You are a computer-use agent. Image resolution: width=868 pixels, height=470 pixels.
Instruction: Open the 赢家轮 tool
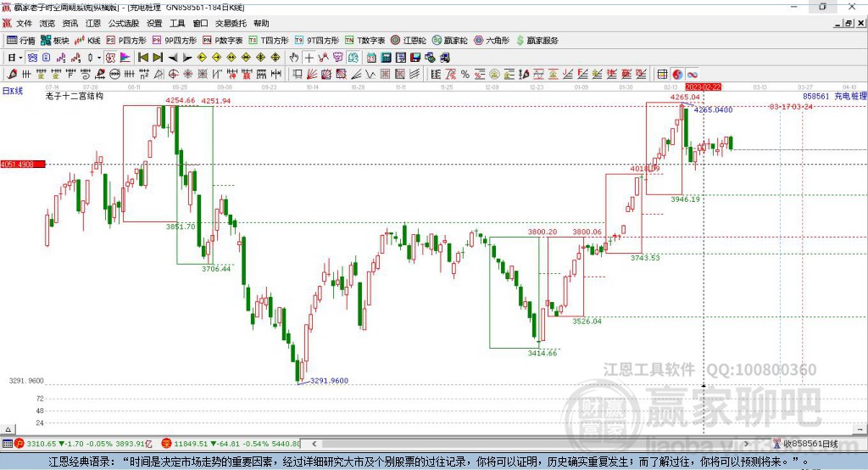click(x=450, y=41)
